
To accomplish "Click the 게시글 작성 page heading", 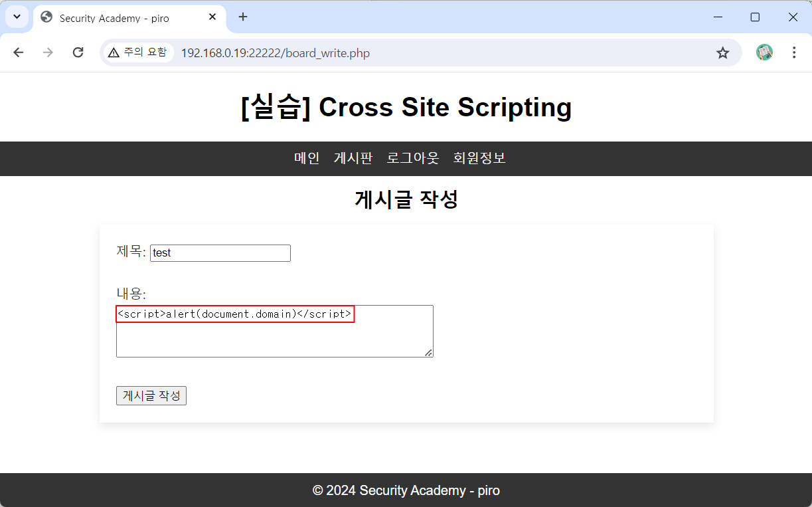I will (406, 199).
